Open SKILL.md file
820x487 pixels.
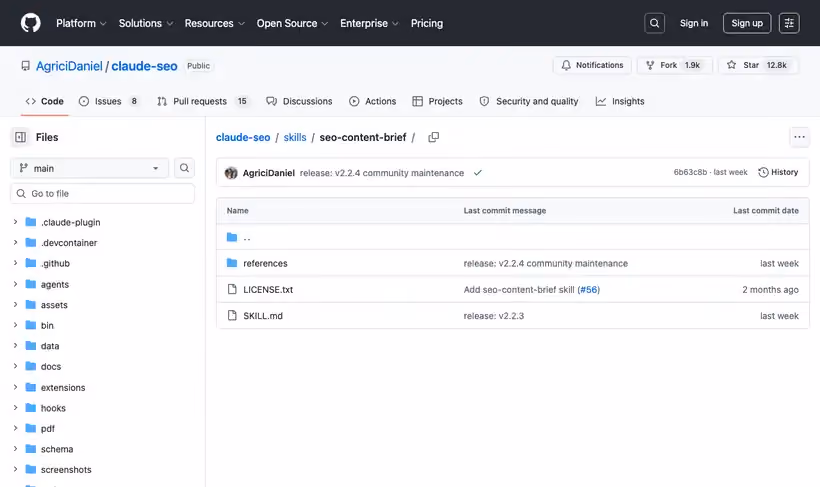click(x=263, y=316)
